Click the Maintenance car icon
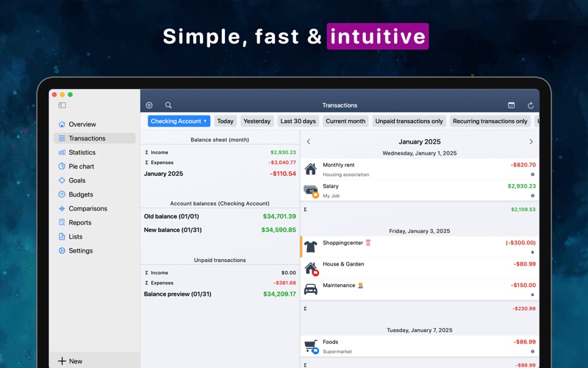The width and height of the screenshot is (588, 368). point(310,289)
